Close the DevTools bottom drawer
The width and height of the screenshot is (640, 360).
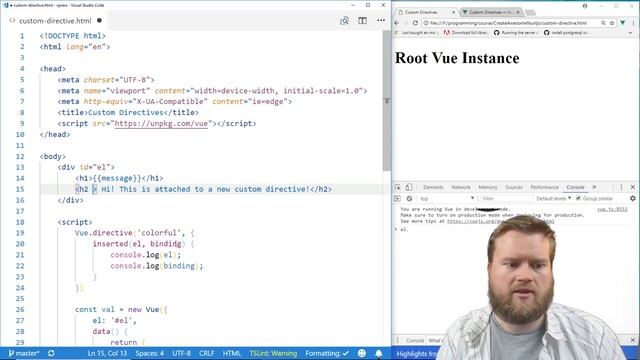[633, 340]
